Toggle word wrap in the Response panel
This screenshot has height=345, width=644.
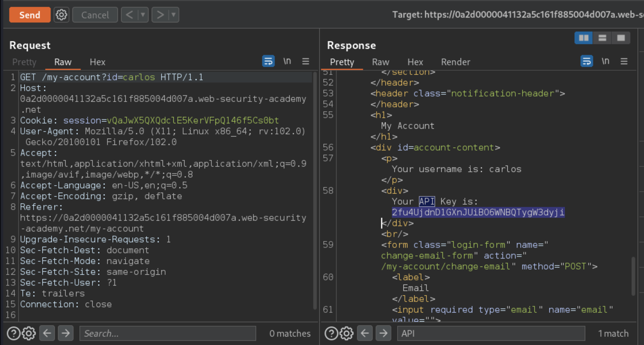click(586, 61)
